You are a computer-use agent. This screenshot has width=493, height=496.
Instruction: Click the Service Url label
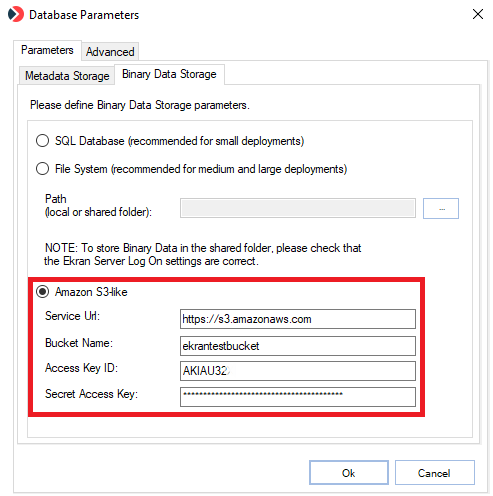click(x=72, y=316)
